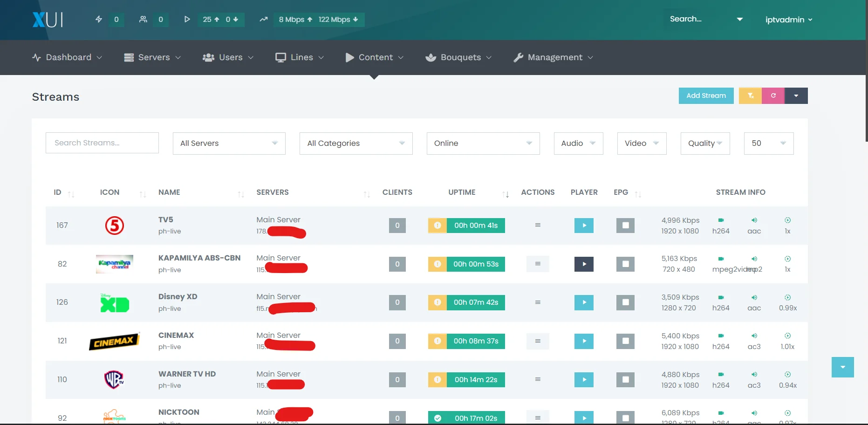Image resolution: width=868 pixels, height=425 pixels.
Task: Click the Warner TV channel logo
Action: click(114, 379)
